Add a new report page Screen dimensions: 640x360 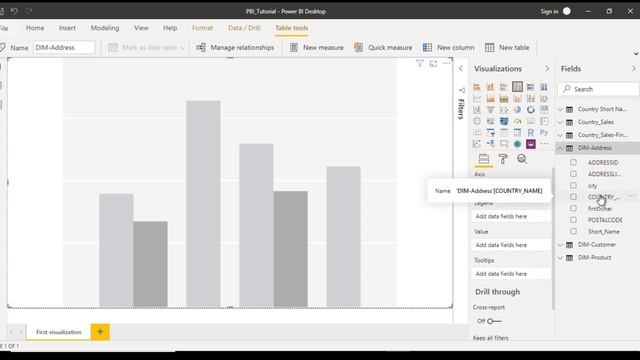click(100, 331)
